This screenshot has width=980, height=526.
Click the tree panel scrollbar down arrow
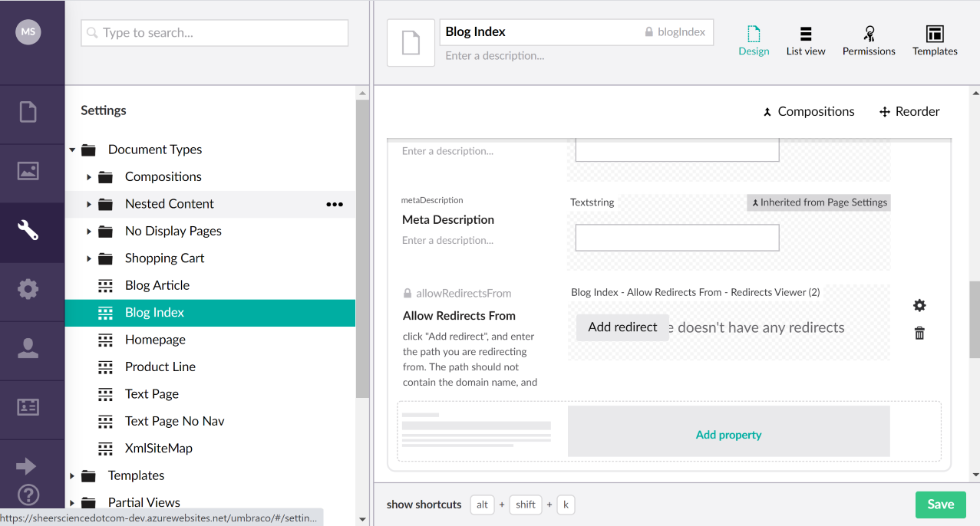point(363,519)
